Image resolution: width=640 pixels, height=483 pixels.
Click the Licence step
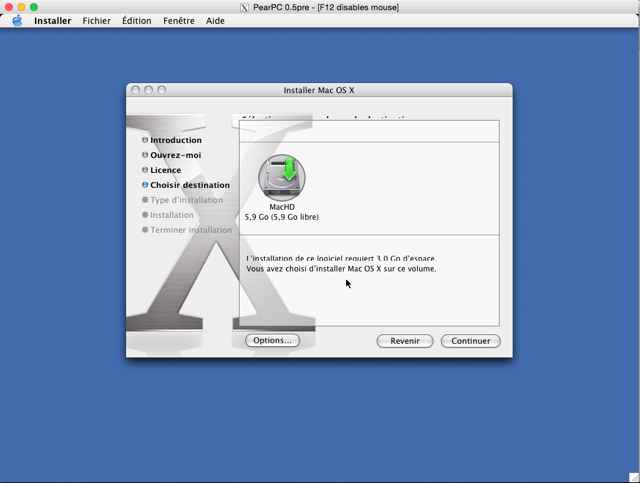pos(165,170)
